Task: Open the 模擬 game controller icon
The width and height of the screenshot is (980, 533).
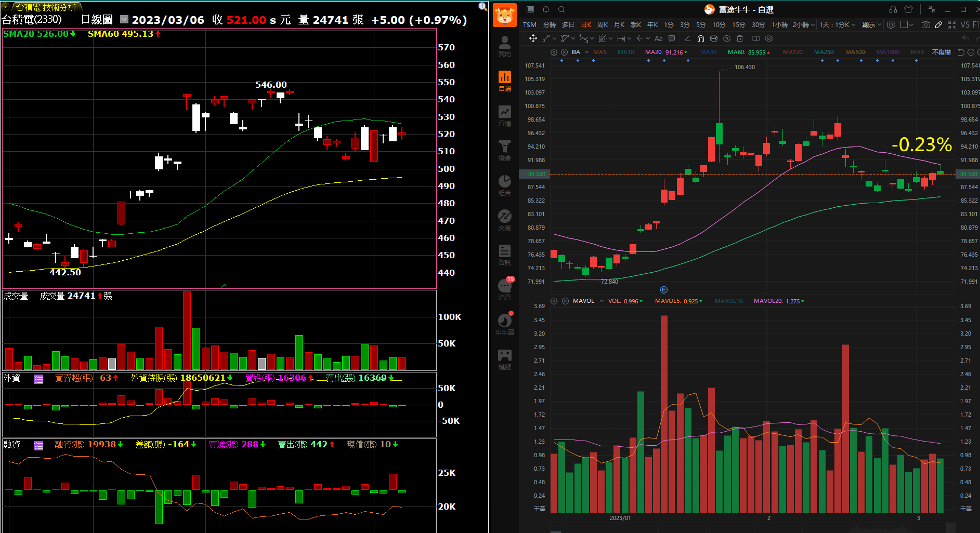Action: pyautogui.click(x=504, y=359)
